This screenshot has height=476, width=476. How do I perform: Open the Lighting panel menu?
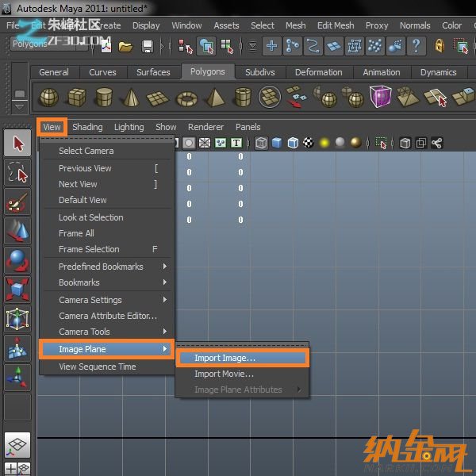(129, 127)
